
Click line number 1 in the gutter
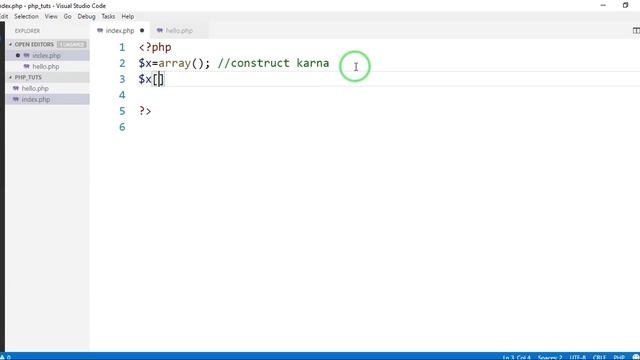(x=122, y=47)
